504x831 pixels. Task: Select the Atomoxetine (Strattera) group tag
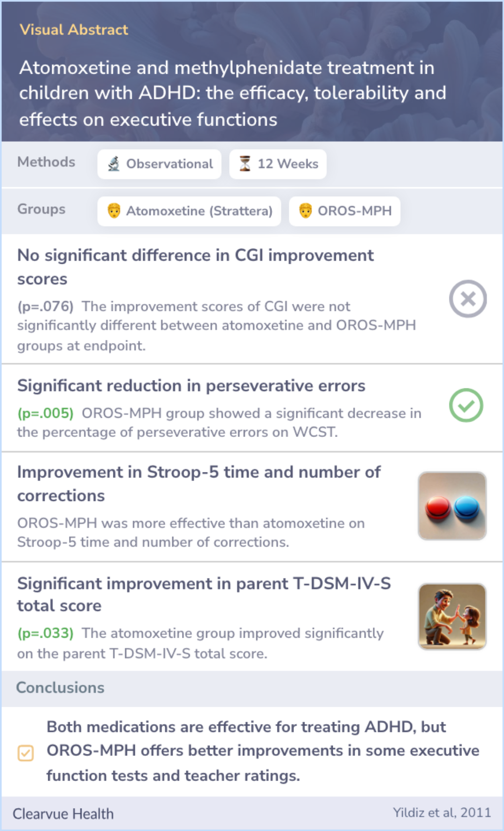189,211
